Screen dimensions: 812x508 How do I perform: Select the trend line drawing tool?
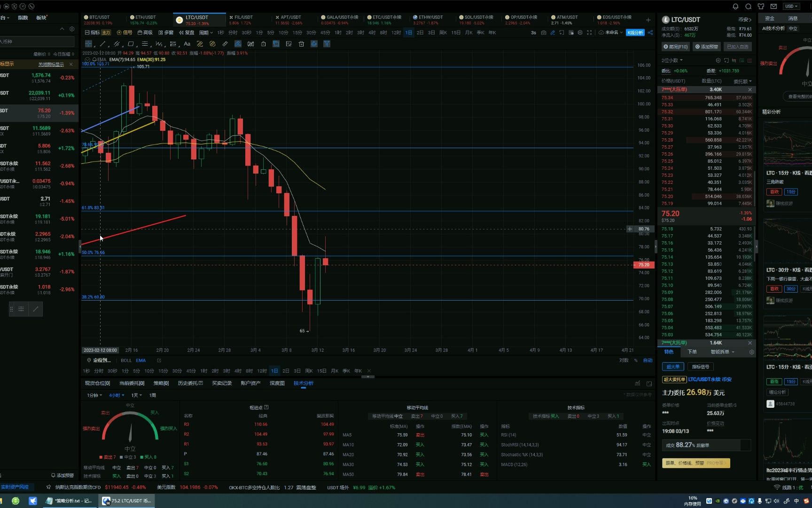pyautogui.click(x=102, y=44)
